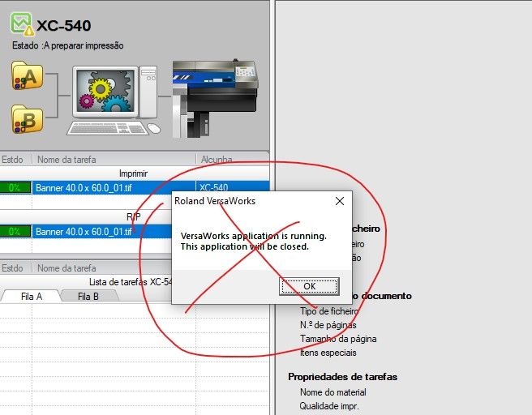The height and width of the screenshot is (415, 532).
Task: Click the N.º de páginas property
Action: pyautogui.click(x=328, y=325)
